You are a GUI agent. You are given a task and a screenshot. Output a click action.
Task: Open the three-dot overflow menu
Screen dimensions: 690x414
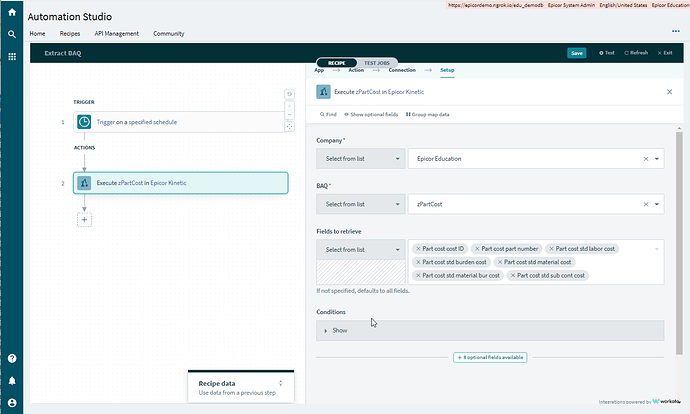676,31
